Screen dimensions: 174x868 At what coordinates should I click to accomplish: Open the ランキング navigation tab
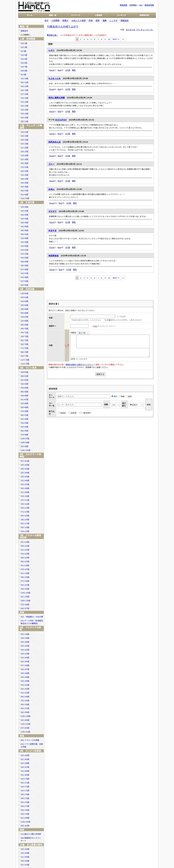point(121,15)
